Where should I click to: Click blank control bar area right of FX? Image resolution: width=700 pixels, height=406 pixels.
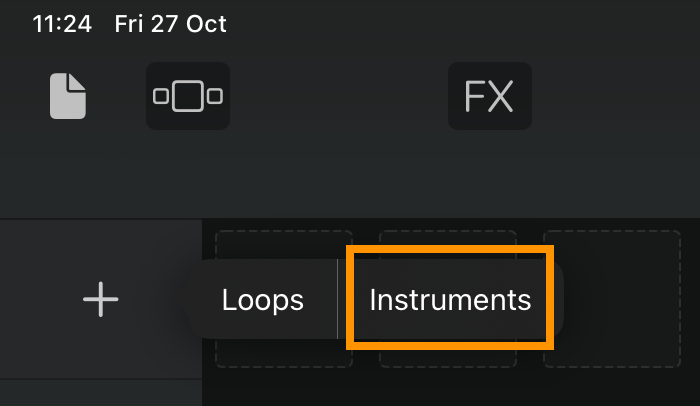click(x=616, y=96)
